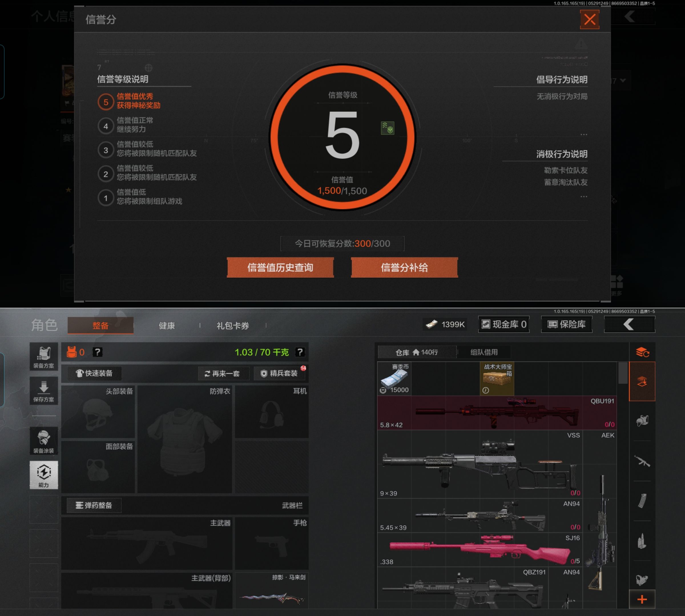Click 保存方案 save plan icon
This screenshot has height=616, width=685.
pyautogui.click(x=44, y=391)
